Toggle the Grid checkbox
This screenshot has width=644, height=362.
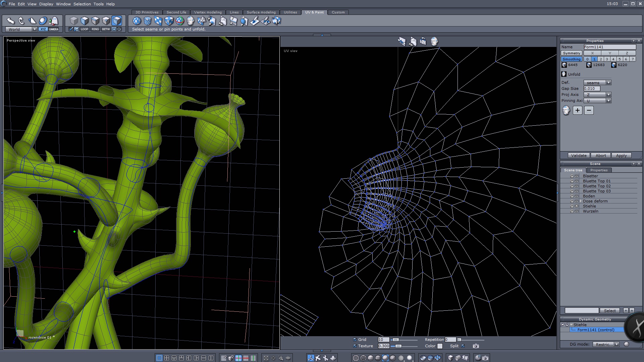355,340
